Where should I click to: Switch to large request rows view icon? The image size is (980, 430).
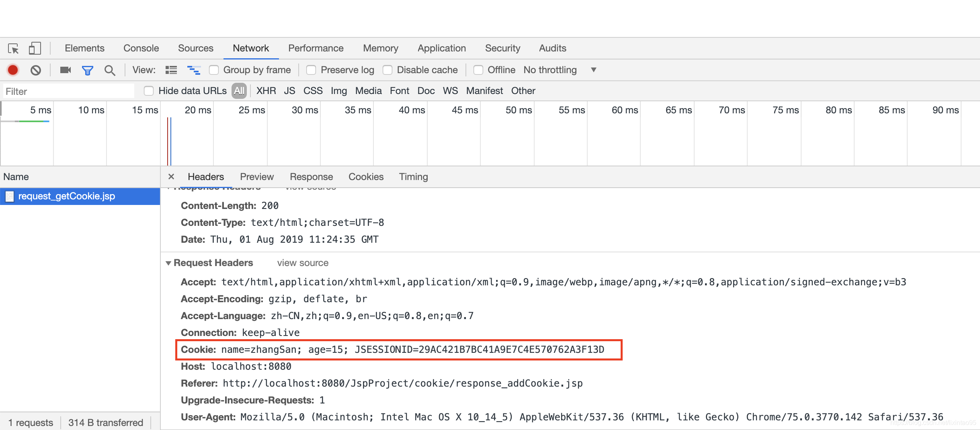(x=171, y=70)
